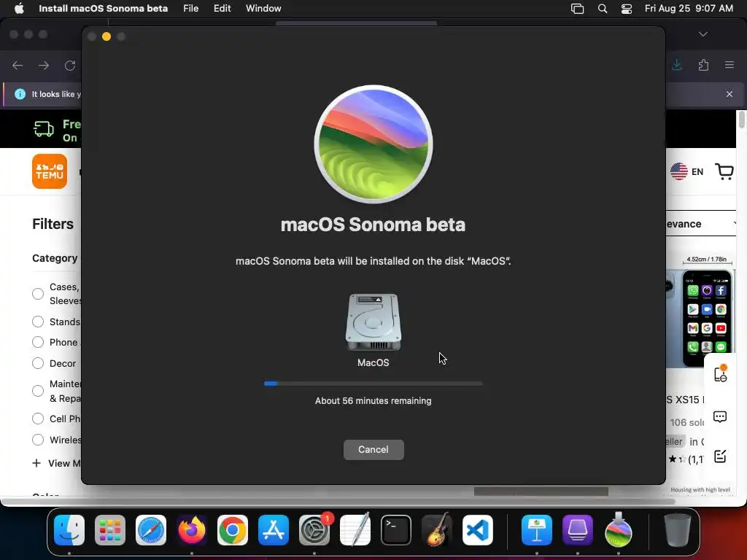Open TextEdit from the Dock
Viewport: 747px width, 560px height.
355,529
